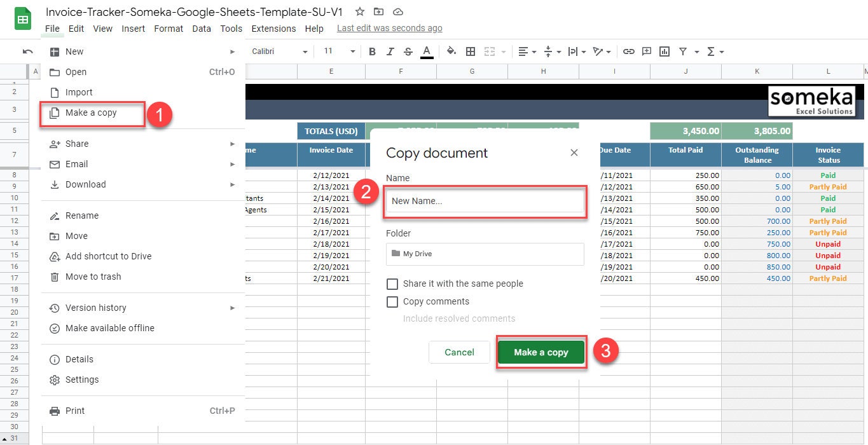Select Make a copy in File menu

coord(143,113)
